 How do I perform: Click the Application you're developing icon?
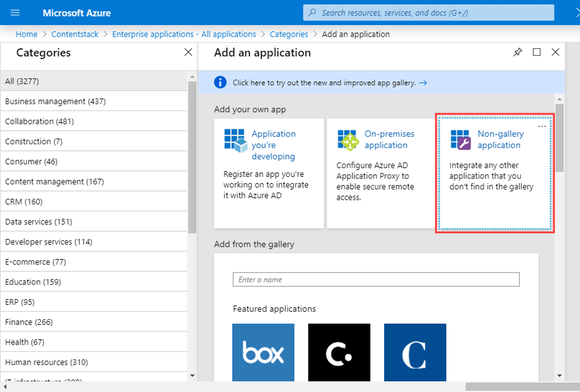tap(236, 141)
